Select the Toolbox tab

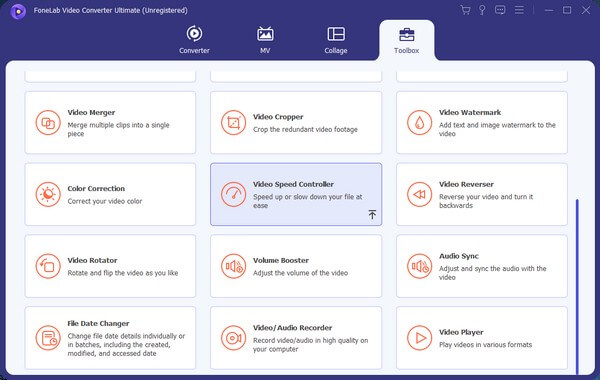pos(406,41)
